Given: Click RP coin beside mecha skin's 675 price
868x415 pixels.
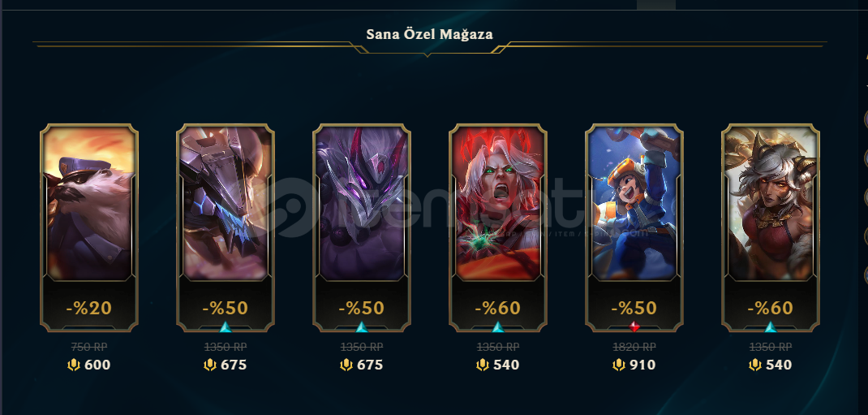Looking at the screenshot, I should tap(210, 365).
